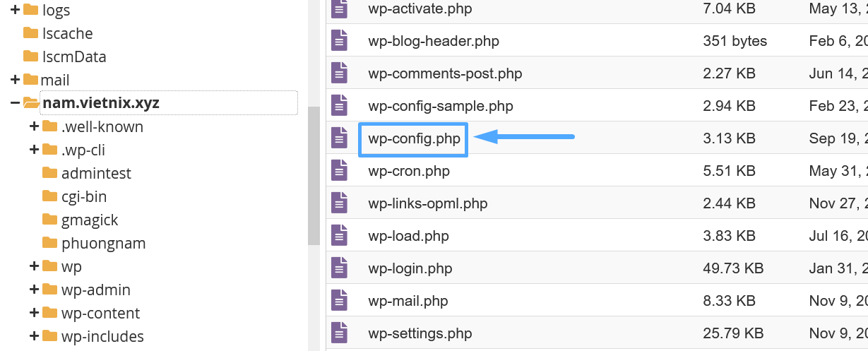Image resolution: width=868 pixels, height=351 pixels.
Task: Click the cgi-bin folder icon
Action: (49, 196)
